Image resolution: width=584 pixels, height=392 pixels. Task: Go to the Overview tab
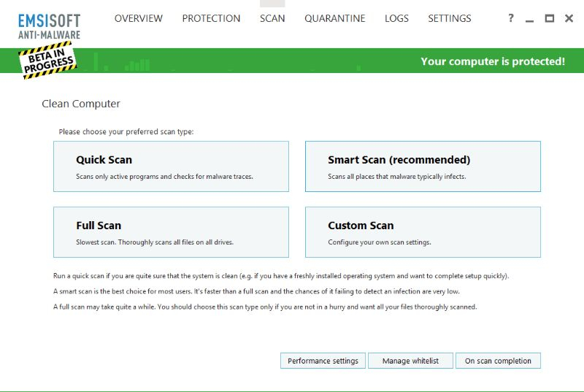tap(139, 18)
